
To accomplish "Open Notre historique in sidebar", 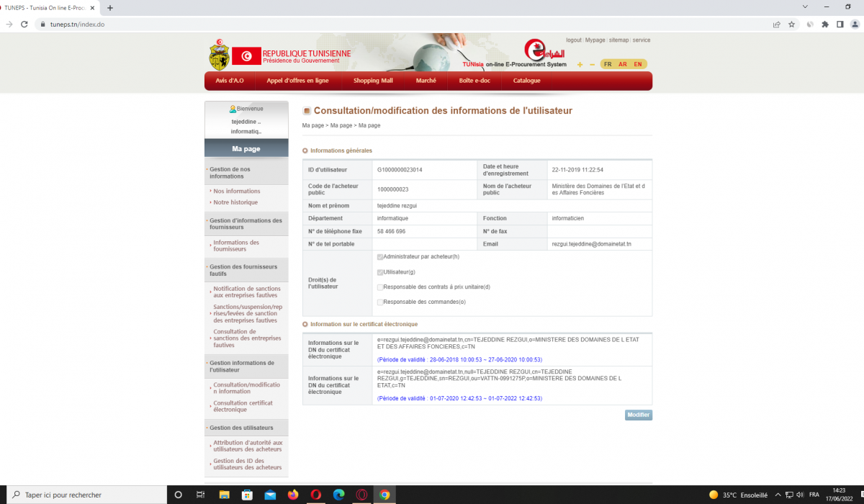I will [235, 202].
